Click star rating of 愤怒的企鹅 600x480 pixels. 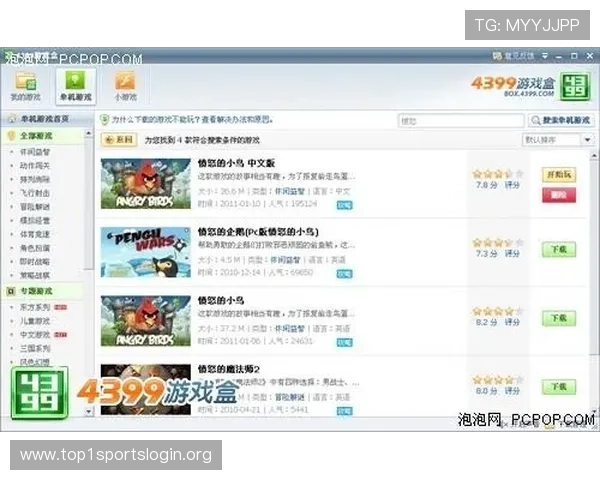(x=498, y=243)
